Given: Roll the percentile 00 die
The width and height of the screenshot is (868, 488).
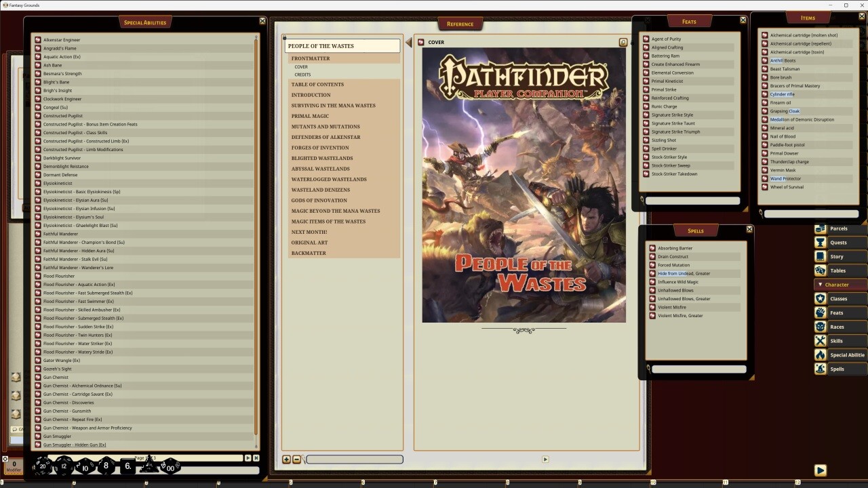Looking at the screenshot, I should (x=170, y=467).
